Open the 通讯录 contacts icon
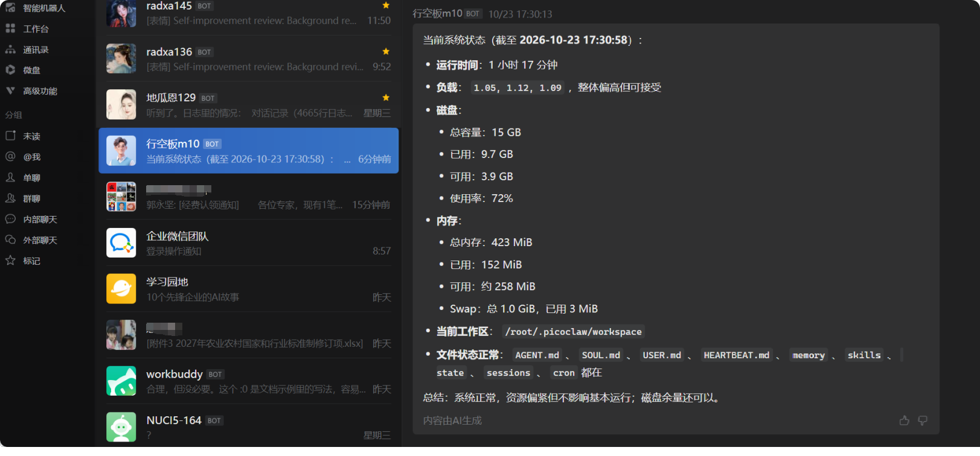Viewport: 980px width, 456px height. [10, 49]
